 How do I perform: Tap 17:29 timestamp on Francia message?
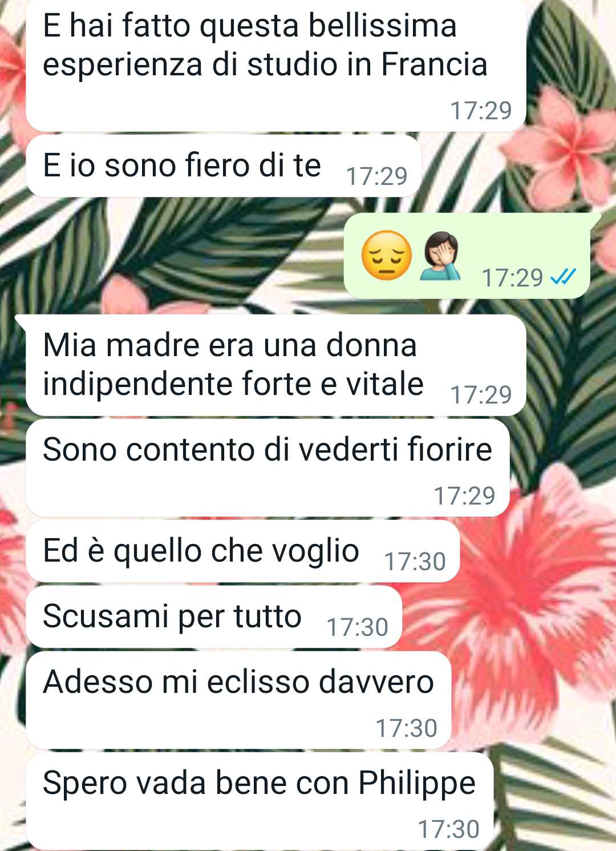[x=481, y=111]
